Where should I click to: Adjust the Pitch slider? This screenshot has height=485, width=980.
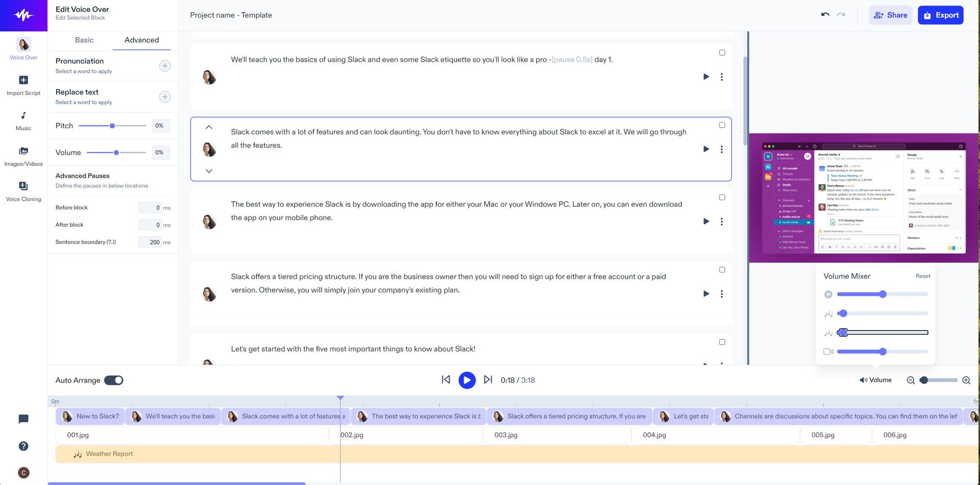(x=112, y=126)
